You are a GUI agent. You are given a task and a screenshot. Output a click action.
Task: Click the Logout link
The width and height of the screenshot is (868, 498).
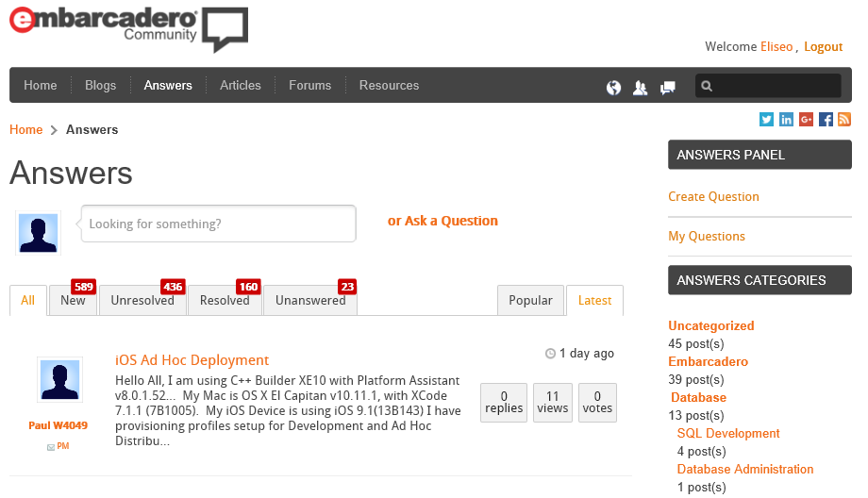coord(823,46)
